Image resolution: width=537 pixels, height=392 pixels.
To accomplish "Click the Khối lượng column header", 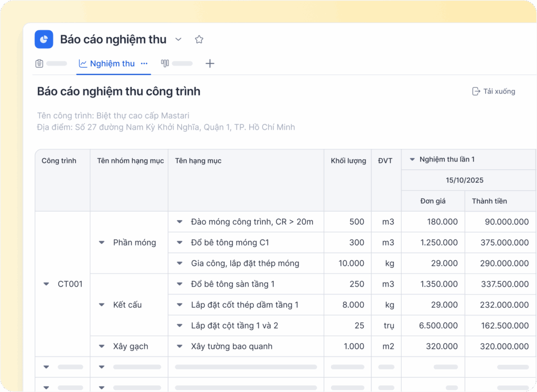I will point(348,160).
